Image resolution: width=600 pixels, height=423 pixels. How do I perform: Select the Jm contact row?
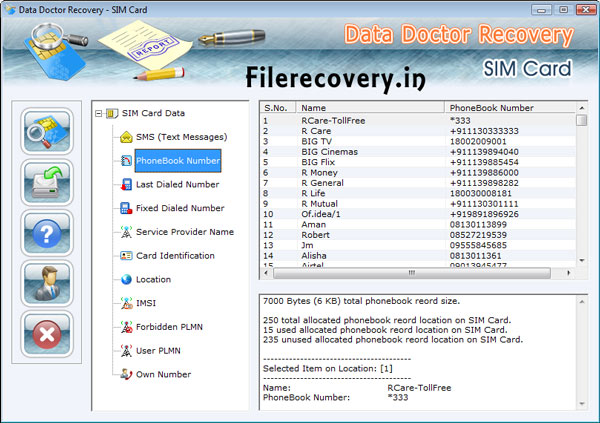click(x=418, y=245)
